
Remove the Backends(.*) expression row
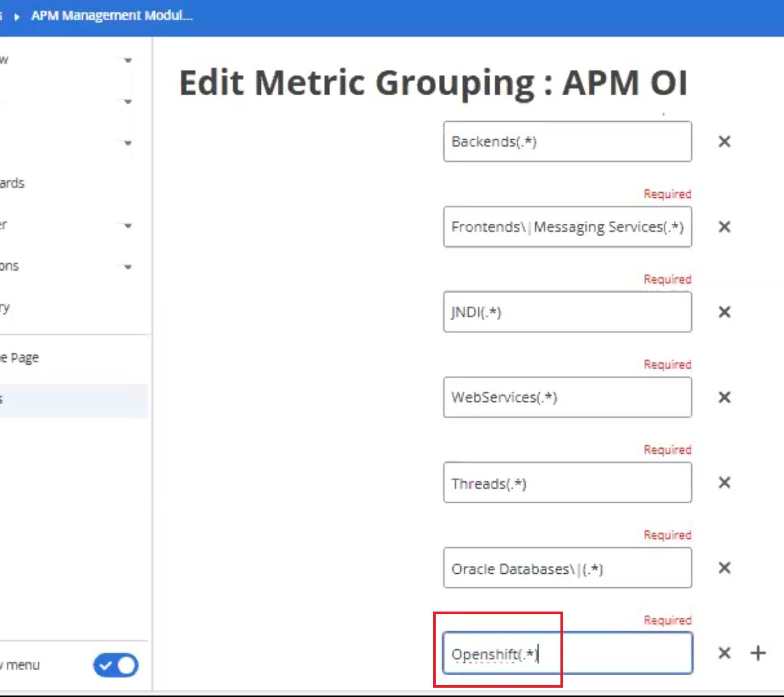[x=724, y=141]
